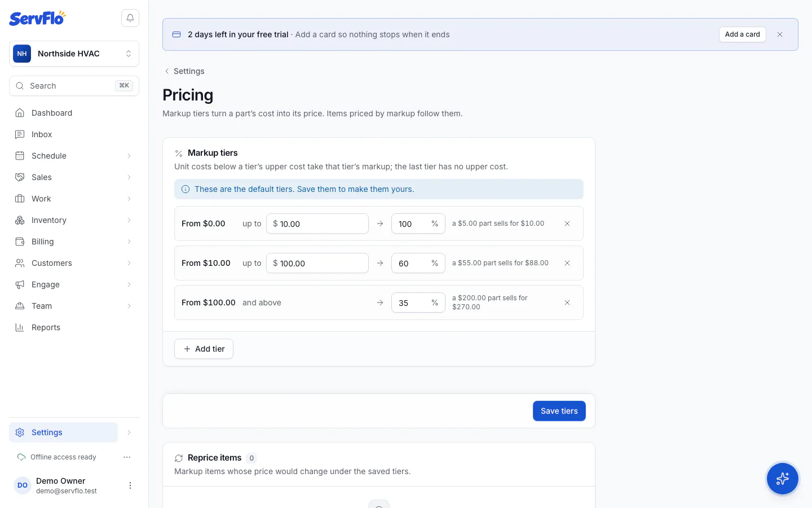The height and width of the screenshot is (508, 812).
Task: Edit the $10.00 upper cost field
Action: click(317, 224)
